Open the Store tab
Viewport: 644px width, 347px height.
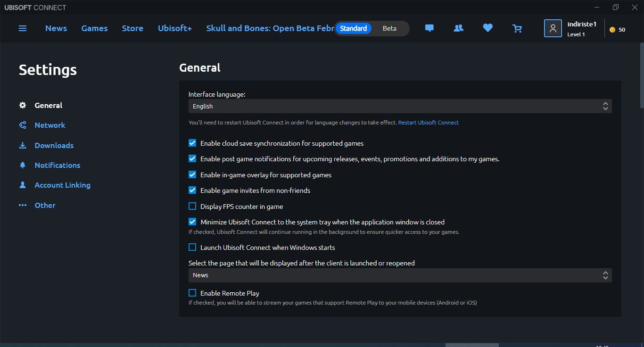132,28
